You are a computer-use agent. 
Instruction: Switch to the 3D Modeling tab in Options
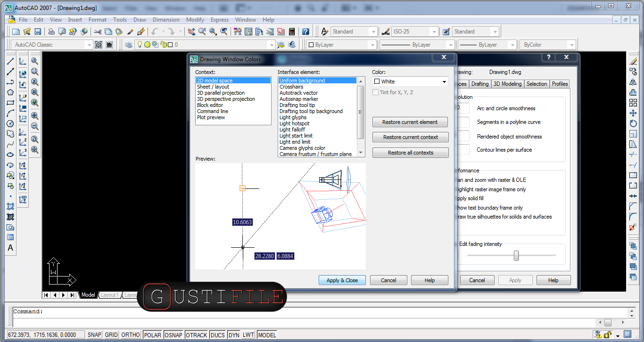tap(507, 84)
